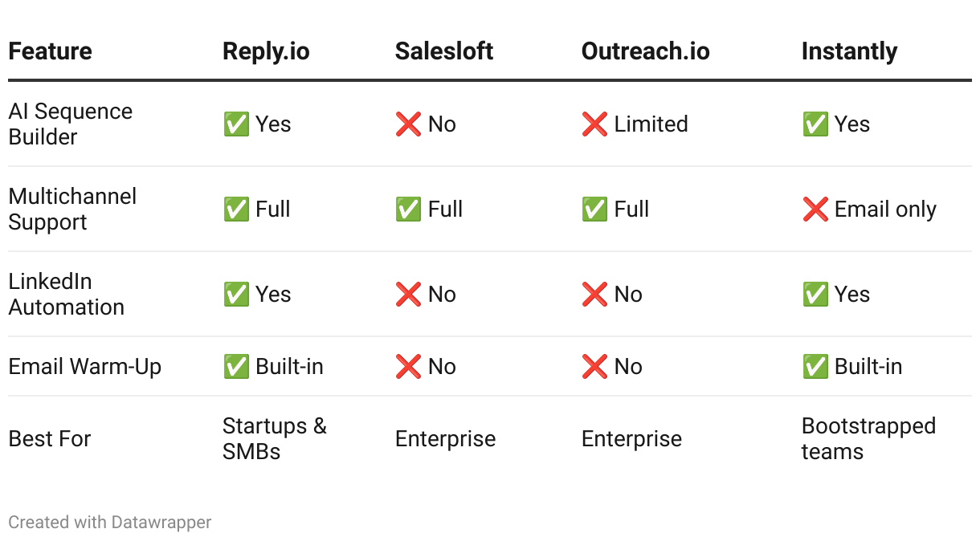Click the Bootstrapped teams cell
Image resolution: width=980 pixels, height=541 pixels.
(868, 438)
